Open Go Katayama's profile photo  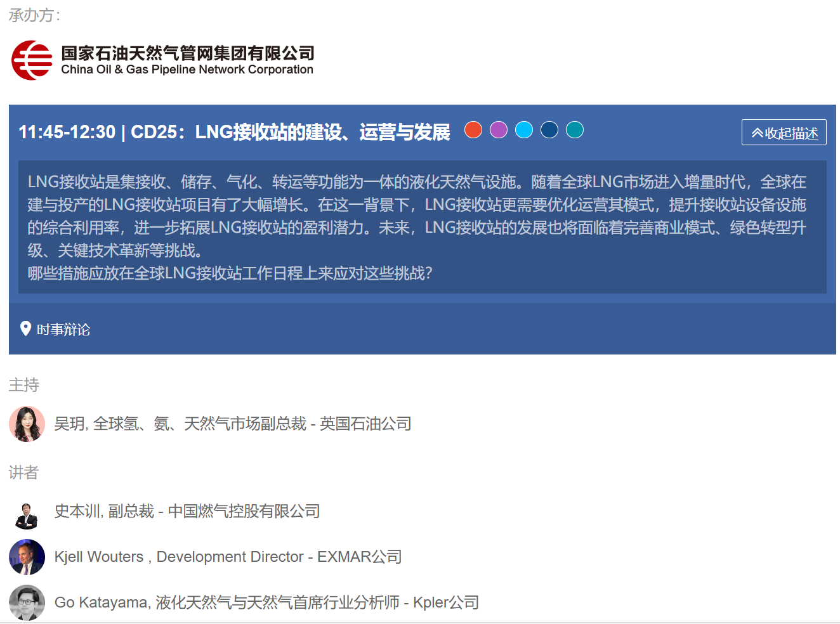27,602
